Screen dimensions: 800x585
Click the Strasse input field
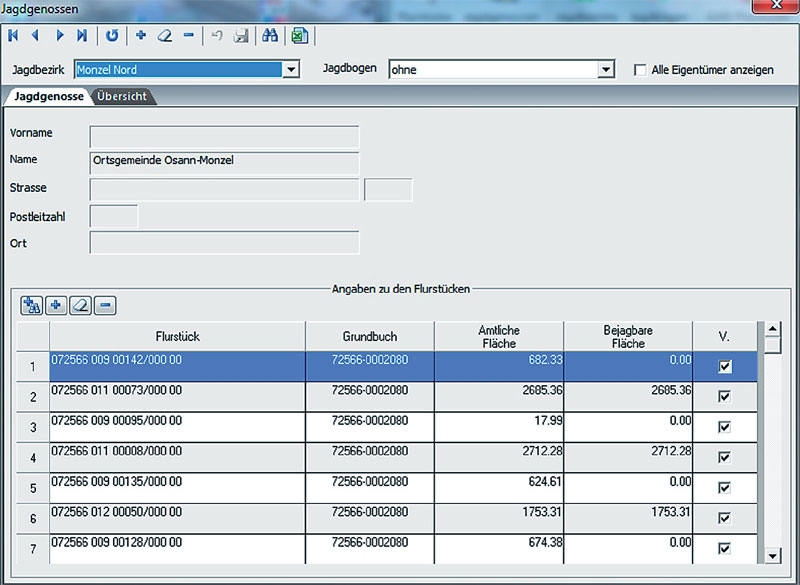(224, 190)
